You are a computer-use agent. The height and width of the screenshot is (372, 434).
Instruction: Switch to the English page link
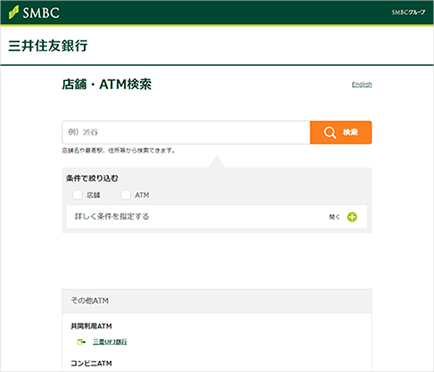362,85
